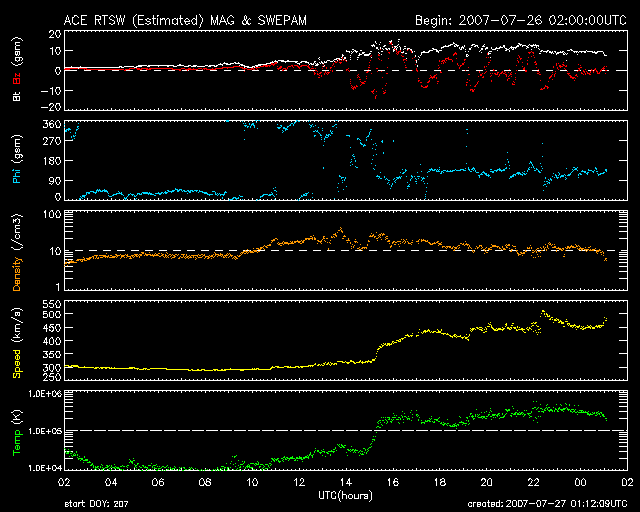
Task: Click the '270' tick label on Phi axis
Action: 52,141
